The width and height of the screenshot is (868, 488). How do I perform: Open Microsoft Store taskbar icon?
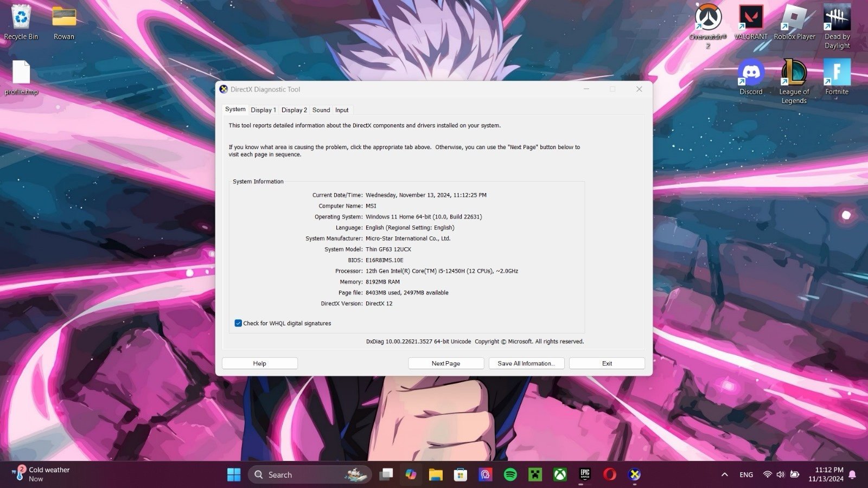pyautogui.click(x=461, y=474)
